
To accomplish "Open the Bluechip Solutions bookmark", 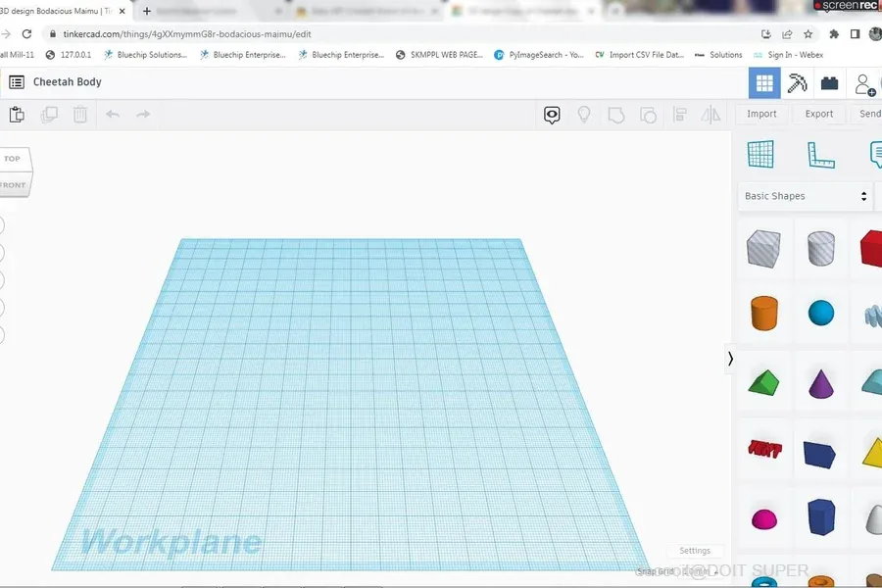I will [146, 55].
